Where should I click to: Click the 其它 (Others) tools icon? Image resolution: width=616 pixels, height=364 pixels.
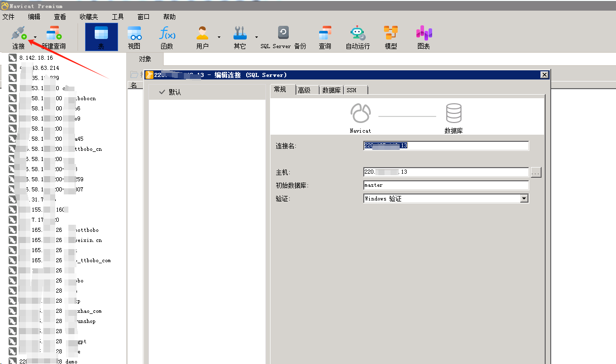click(x=240, y=33)
